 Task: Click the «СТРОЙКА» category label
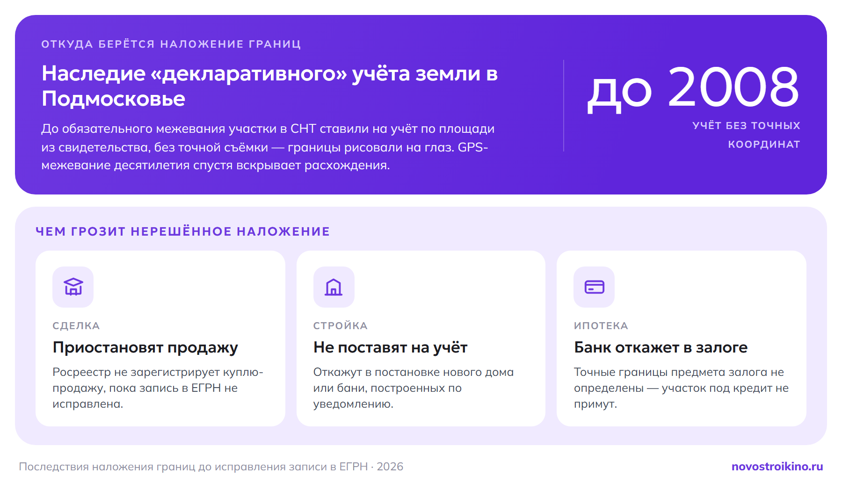(341, 326)
